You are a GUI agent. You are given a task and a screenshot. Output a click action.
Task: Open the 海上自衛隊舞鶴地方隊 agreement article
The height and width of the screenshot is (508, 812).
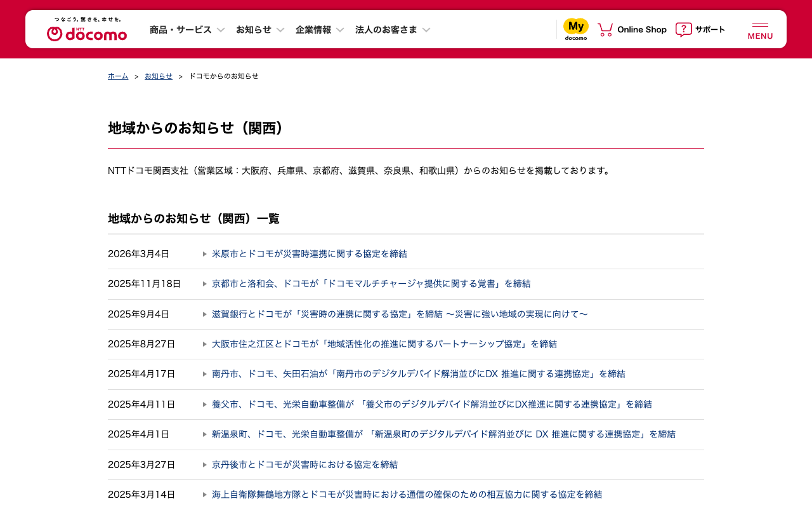click(407, 495)
